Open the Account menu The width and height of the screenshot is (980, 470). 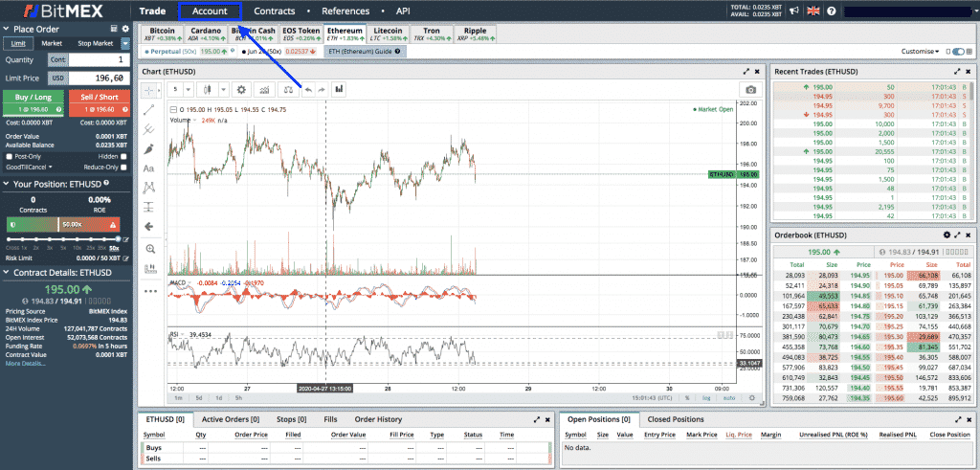210,11
